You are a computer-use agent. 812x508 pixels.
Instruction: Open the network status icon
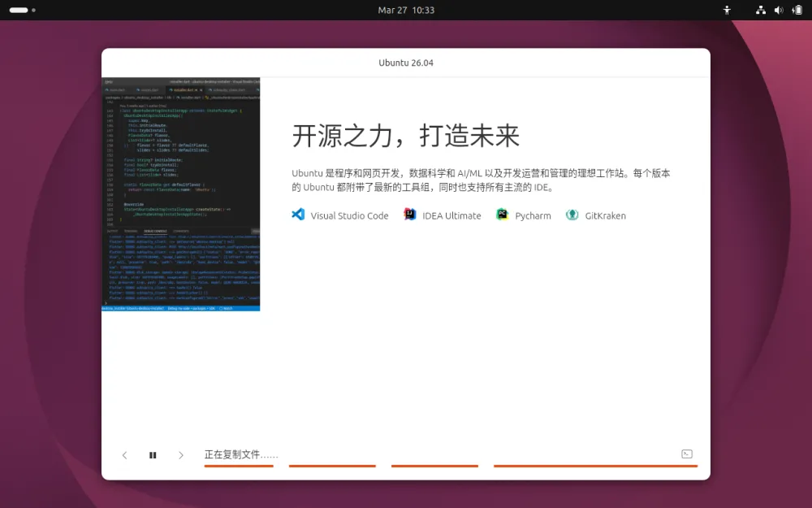pos(760,10)
